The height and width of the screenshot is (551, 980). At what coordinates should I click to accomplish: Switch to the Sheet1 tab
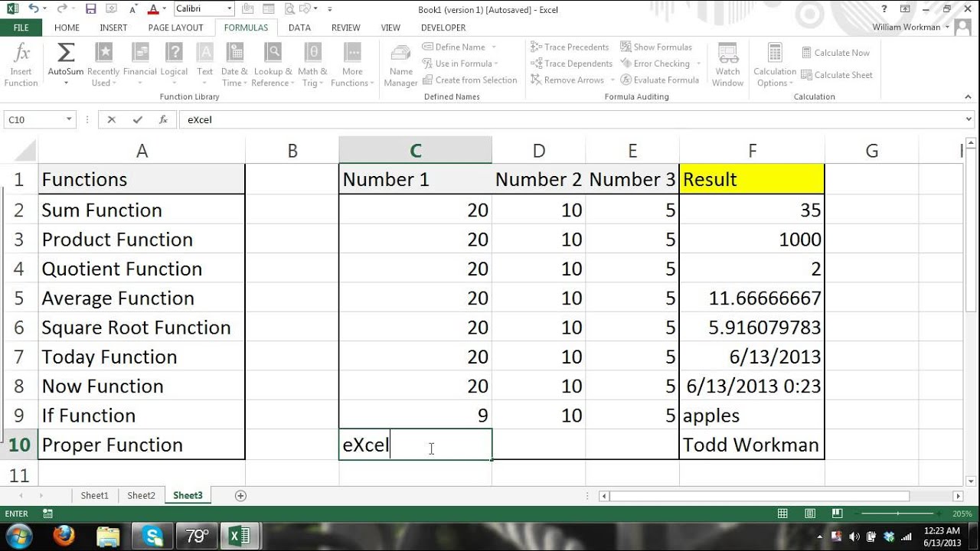tap(95, 496)
